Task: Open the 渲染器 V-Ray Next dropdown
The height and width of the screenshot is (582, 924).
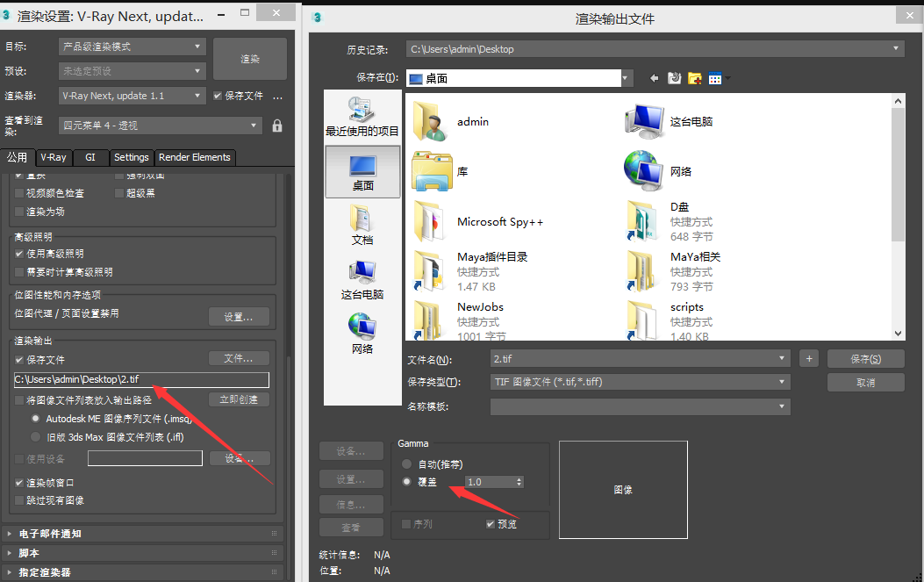Action: point(132,96)
